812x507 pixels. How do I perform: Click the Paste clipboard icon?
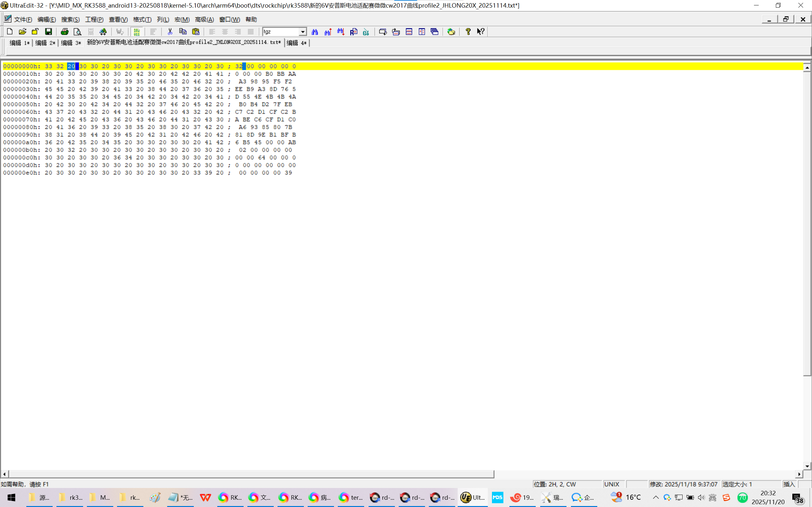196,31
